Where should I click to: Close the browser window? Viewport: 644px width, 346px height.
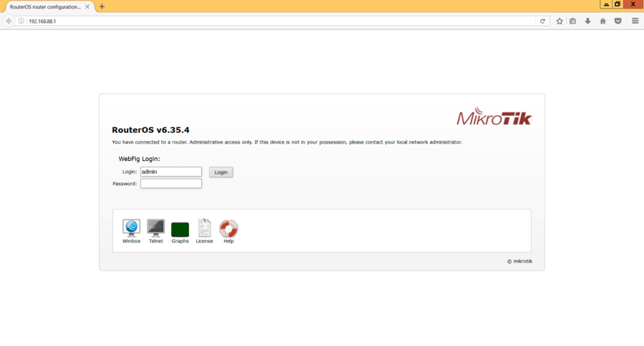[633, 4]
